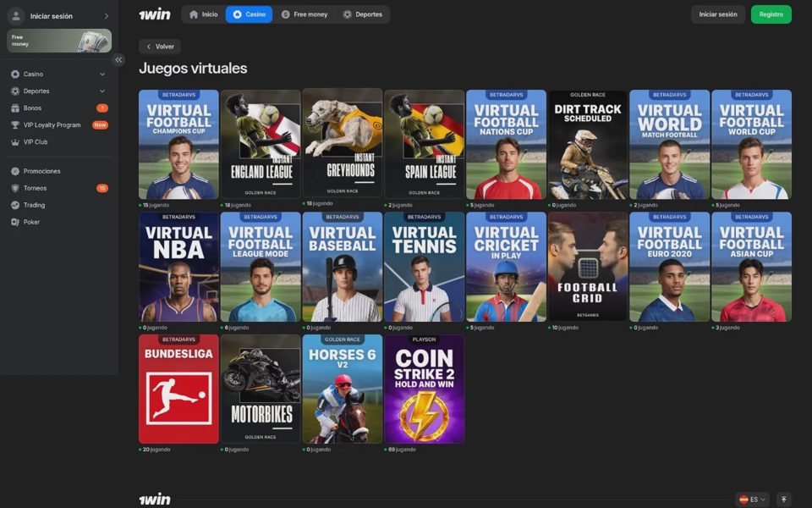The height and width of the screenshot is (508, 812).
Task: Switch to the Deportes tab
Action: coord(363,14)
